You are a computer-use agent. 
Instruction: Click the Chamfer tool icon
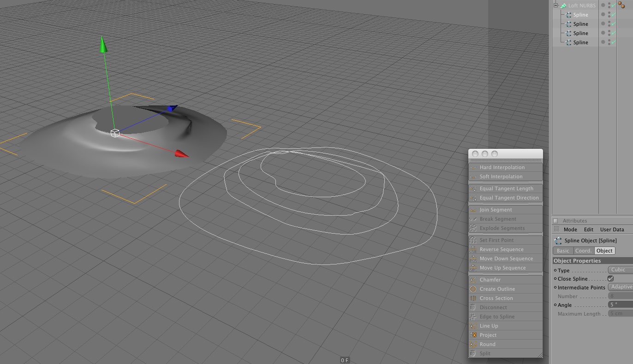(473, 280)
